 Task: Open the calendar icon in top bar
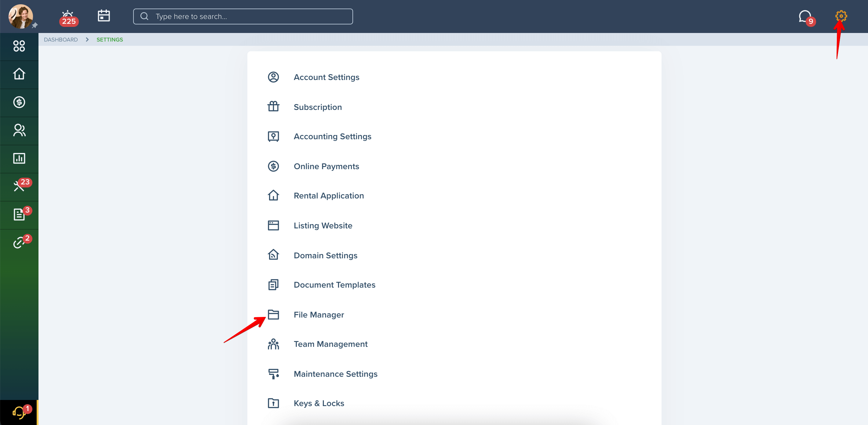coord(104,16)
